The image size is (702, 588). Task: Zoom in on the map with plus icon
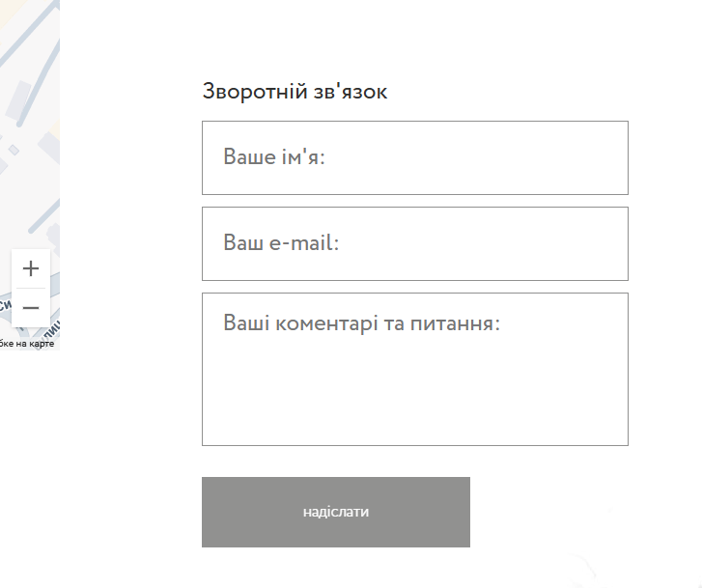31,268
